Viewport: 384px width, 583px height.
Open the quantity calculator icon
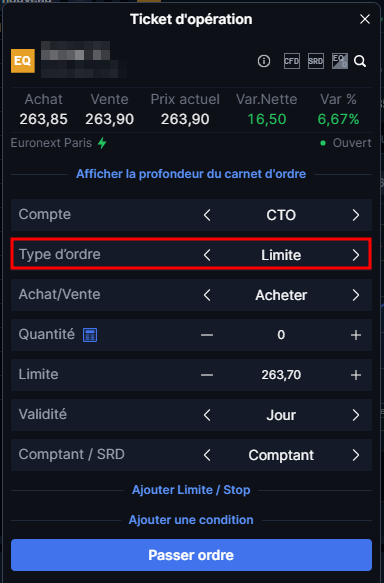90,335
